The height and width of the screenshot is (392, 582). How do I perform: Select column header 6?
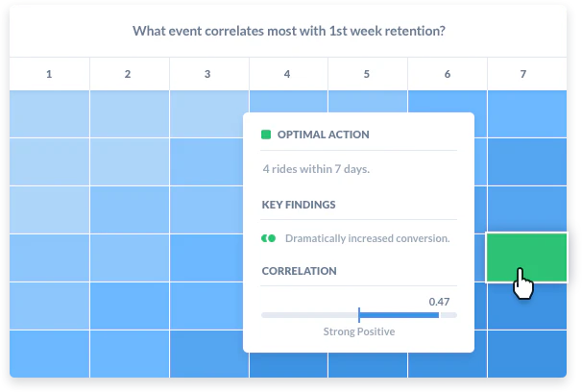point(448,74)
